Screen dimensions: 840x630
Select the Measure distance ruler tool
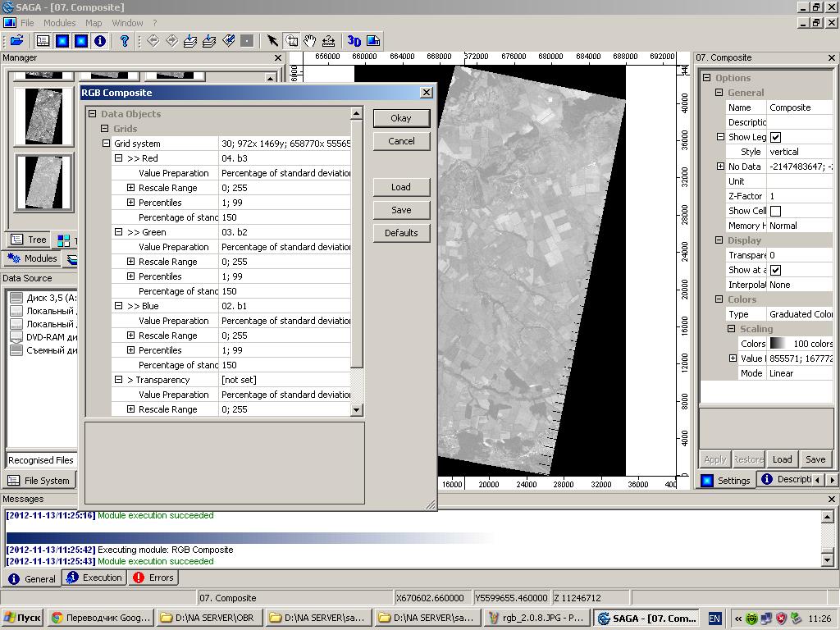329,40
